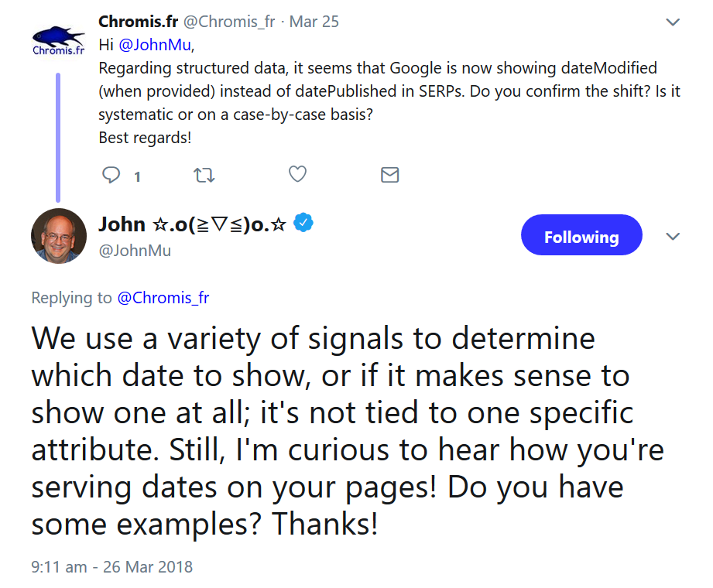
Task: Retweet the Chromis.fr tweet
Action: tap(203, 176)
